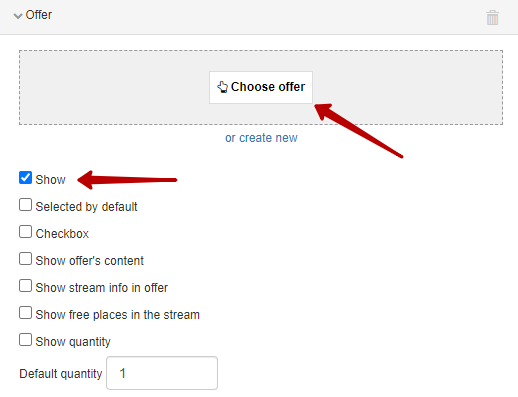The height and width of the screenshot is (397, 518).
Task: Delete the Offer block with trash icon
Action: (x=492, y=17)
